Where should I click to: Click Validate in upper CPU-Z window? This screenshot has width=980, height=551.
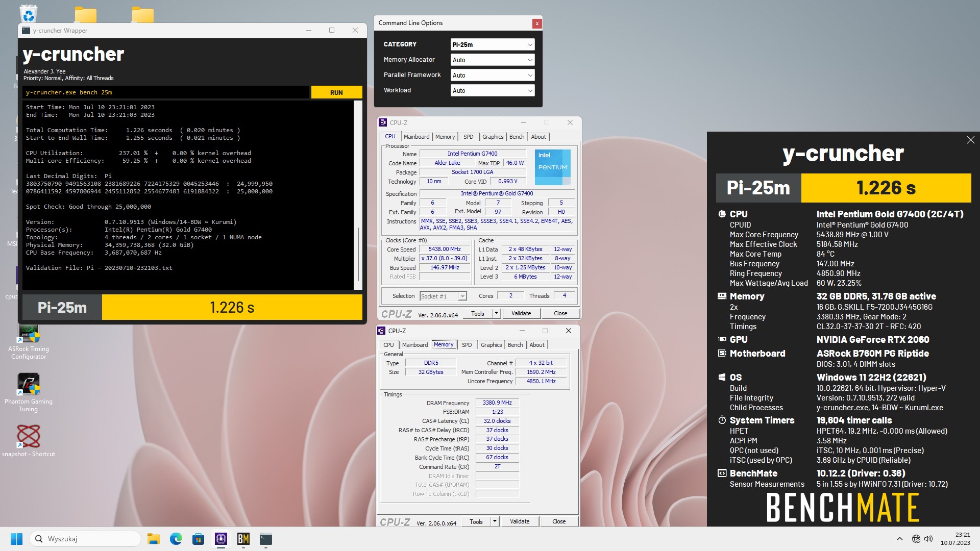521,313
